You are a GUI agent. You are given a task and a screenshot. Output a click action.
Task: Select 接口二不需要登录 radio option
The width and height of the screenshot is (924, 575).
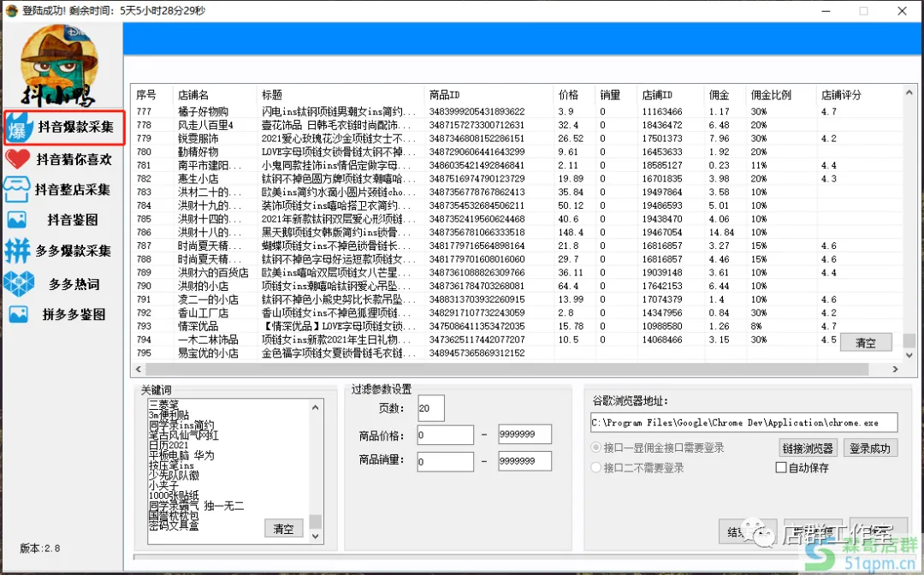coord(596,467)
